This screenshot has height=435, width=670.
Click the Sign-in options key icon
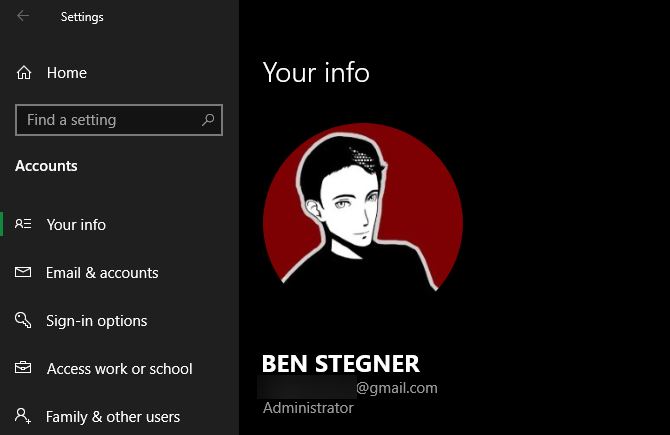23,320
